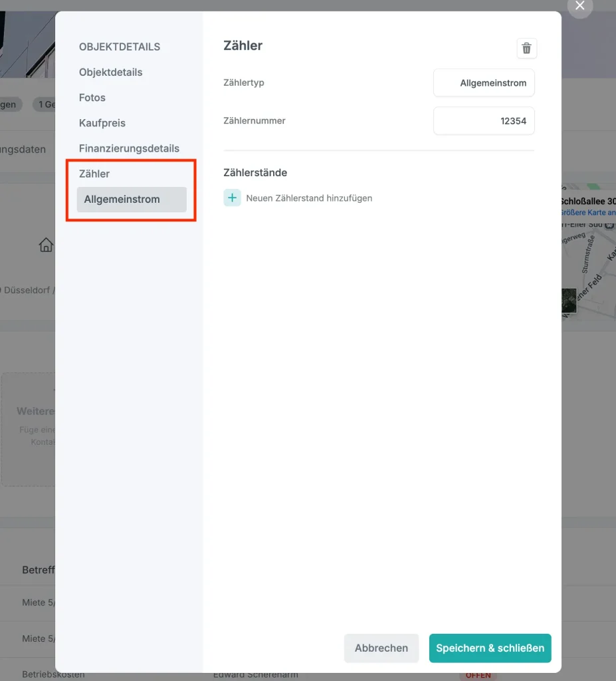Viewport: 616px width, 681px height.
Task: Click Neuen Zählerstand hinzufügen text
Action: [x=309, y=198]
